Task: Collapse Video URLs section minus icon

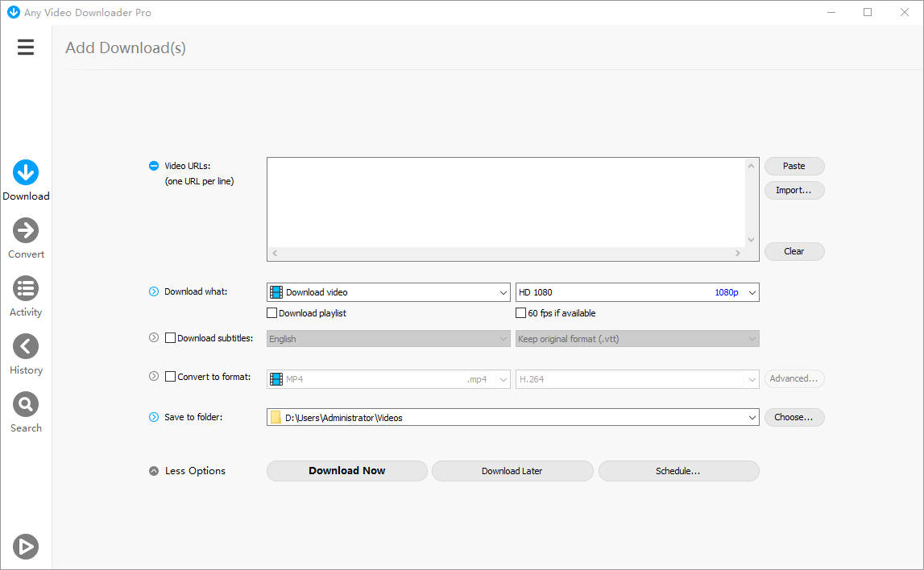Action: pos(154,166)
